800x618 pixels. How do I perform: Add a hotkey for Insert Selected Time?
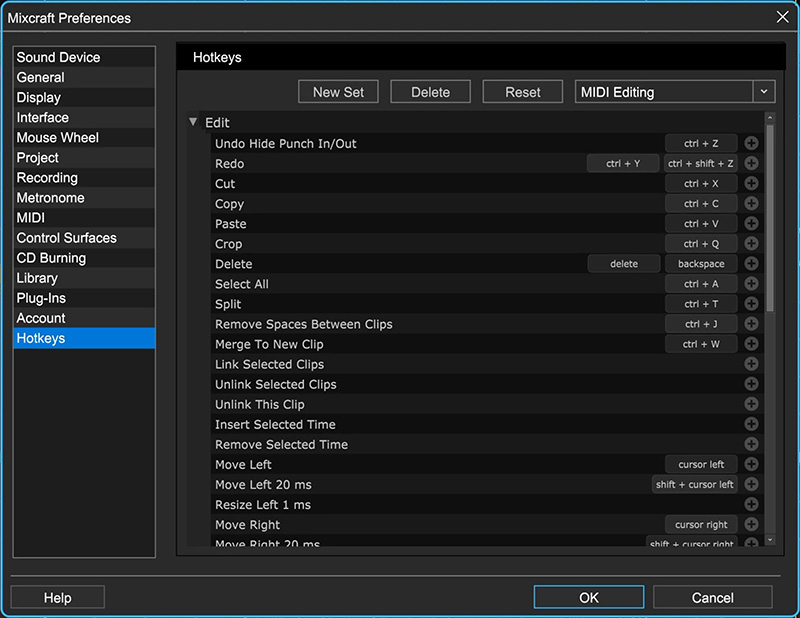point(751,424)
